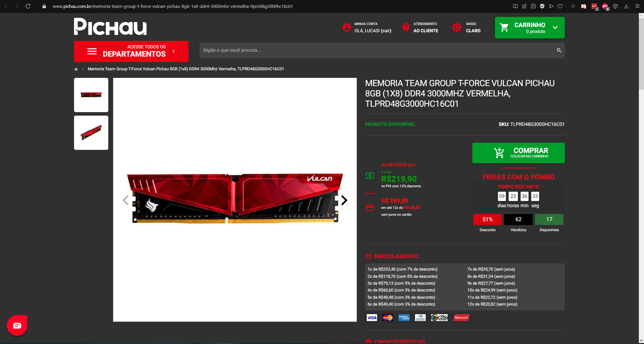Expand Acesse todos os Departamentos
The width and height of the screenshot is (644, 344).
click(131, 51)
